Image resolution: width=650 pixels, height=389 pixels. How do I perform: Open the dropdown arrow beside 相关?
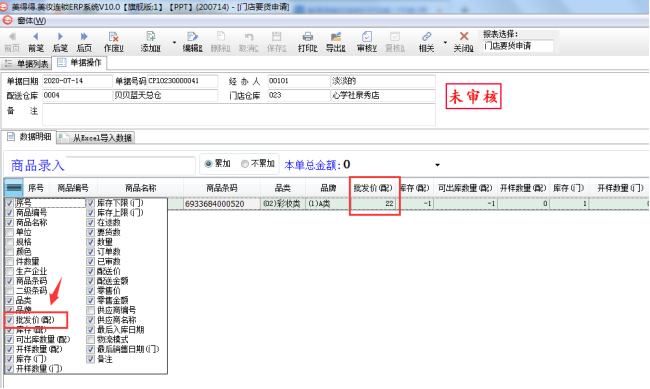(x=445, y=42)
